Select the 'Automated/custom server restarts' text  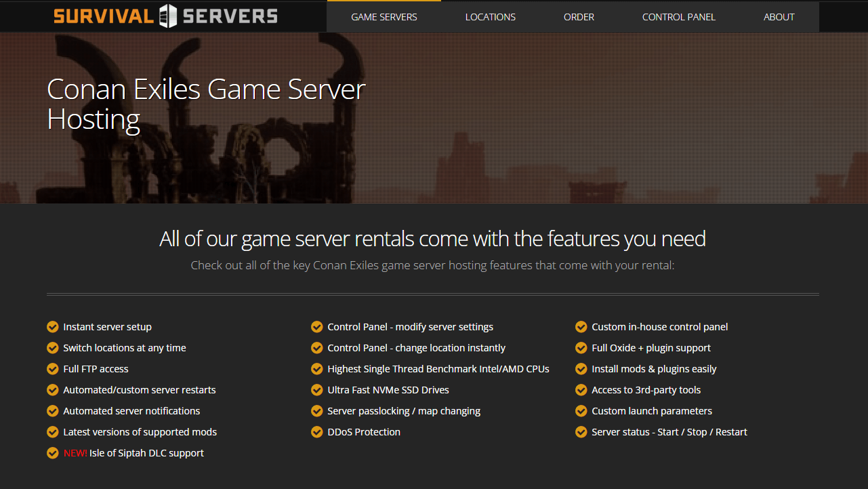140,390
